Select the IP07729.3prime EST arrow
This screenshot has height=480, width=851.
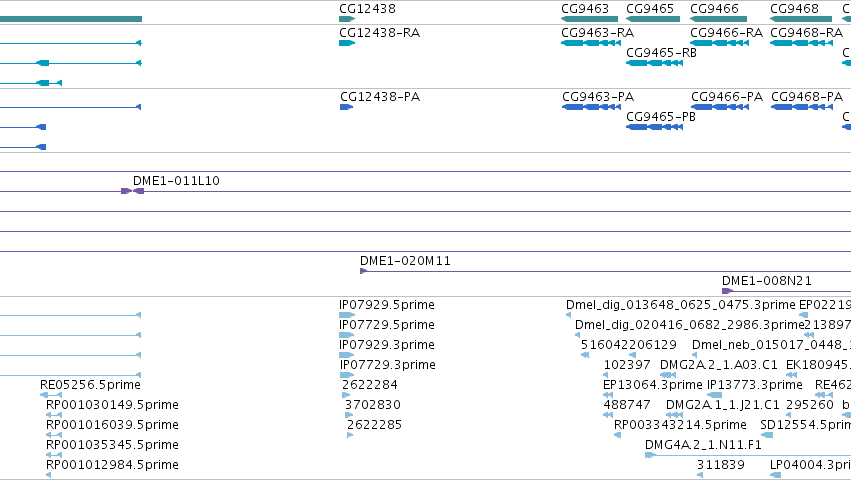(347, 375)
